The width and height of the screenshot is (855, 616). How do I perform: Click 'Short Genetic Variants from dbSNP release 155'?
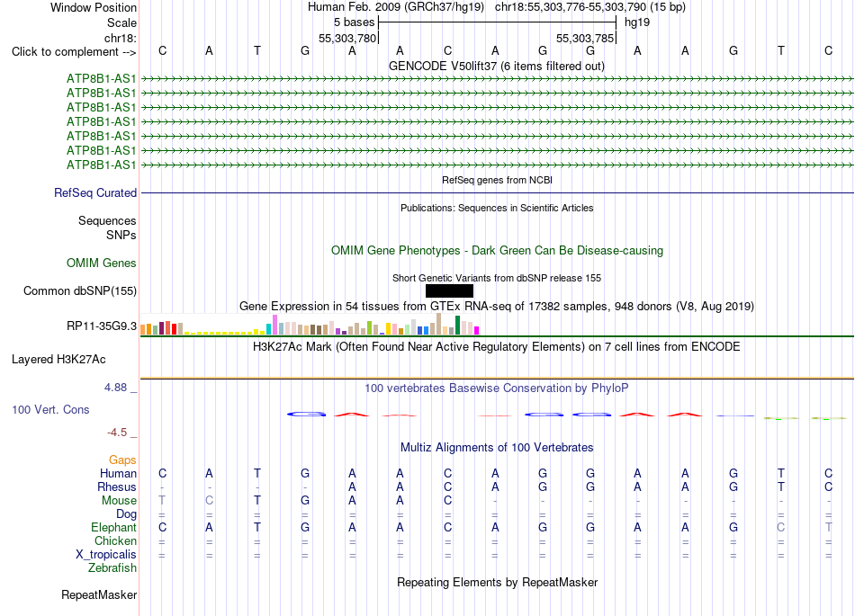(497, 278)
